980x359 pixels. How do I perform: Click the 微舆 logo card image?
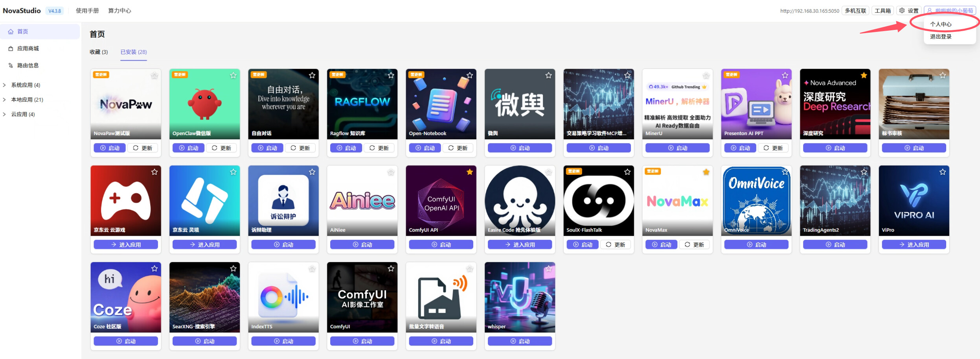coord(520,104)
